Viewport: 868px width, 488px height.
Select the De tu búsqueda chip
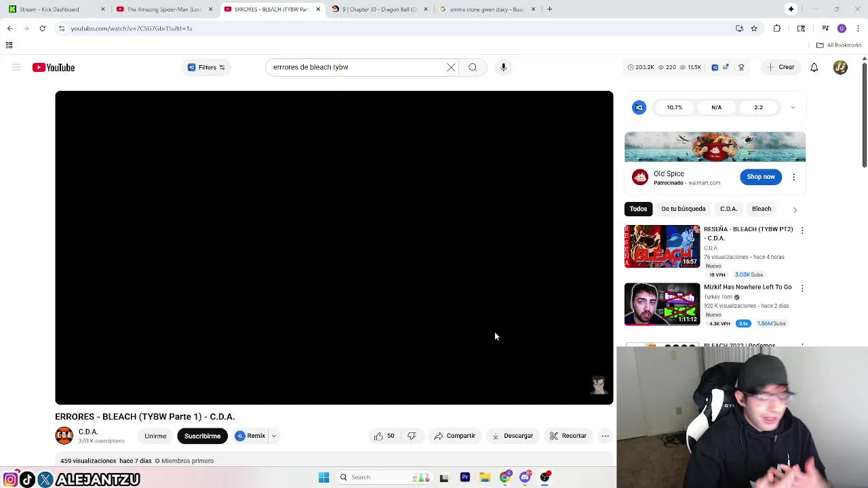point(684,209)
